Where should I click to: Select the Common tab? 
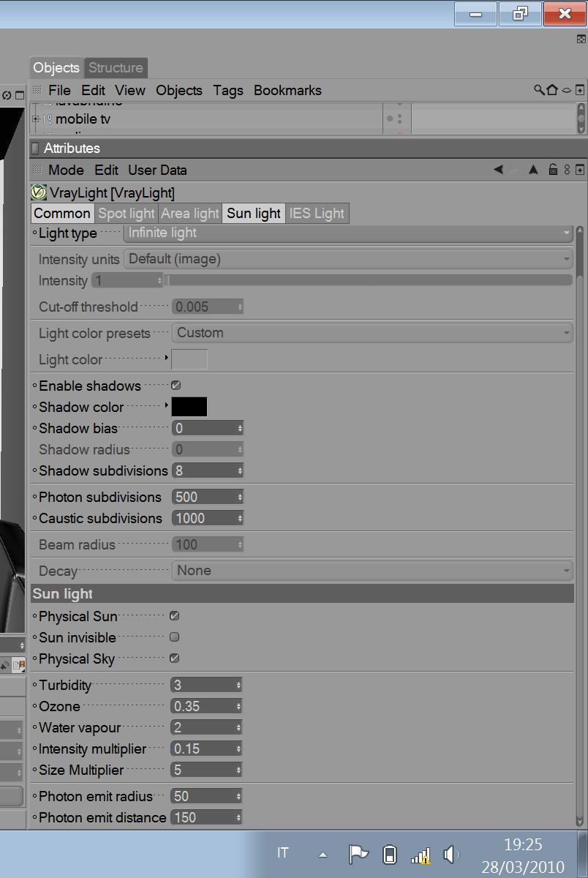click(x=62, y=213)
